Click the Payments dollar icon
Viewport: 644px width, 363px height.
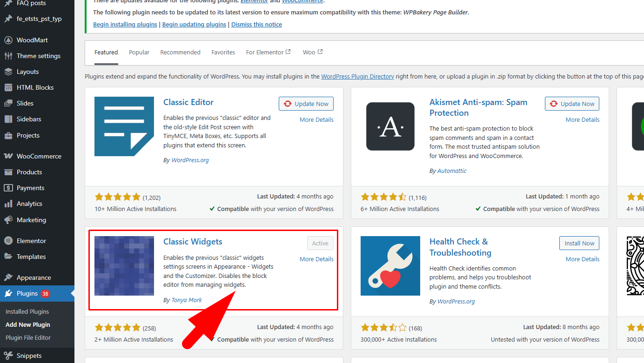pyautogui.click(x=8, y=188)
